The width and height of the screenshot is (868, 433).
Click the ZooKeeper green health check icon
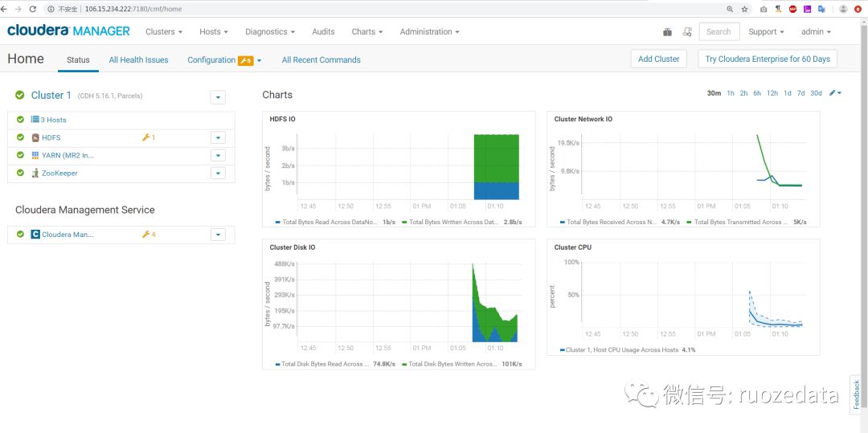click(x=20, y=173)
